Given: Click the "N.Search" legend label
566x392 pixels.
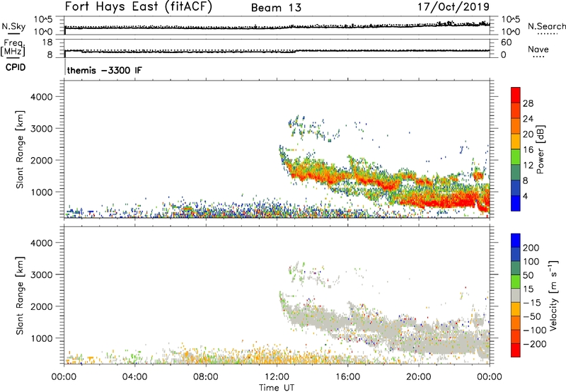Looking at the screenshot, I should pyautogui.click(x=546, y=26).
